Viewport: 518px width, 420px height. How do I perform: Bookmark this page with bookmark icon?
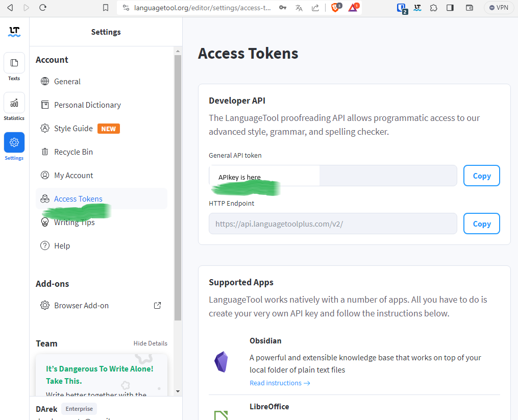tap(106, 8)
